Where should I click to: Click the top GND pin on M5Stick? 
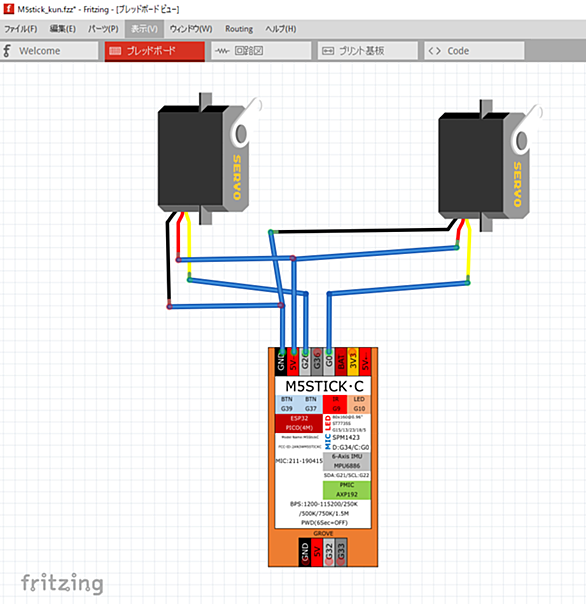[281, 361]
